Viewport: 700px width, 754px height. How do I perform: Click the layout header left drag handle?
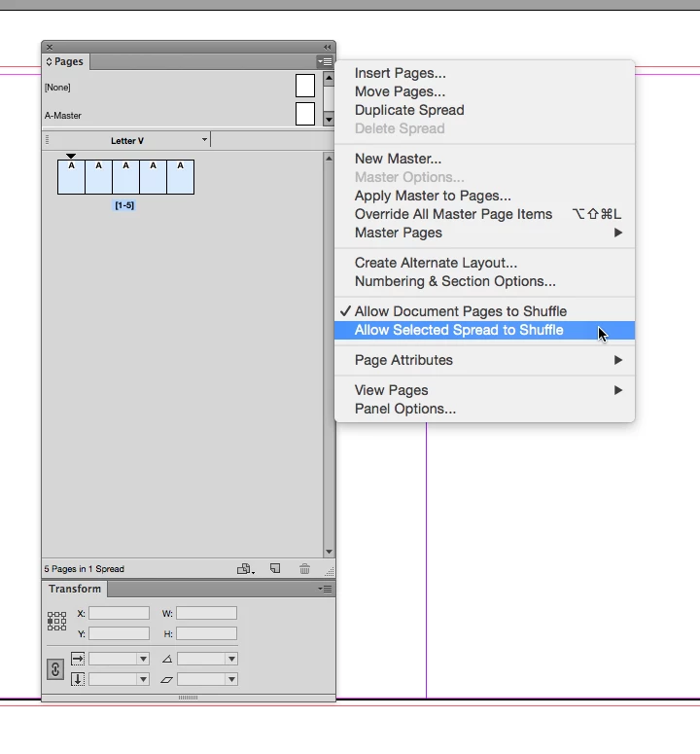(47, 140)
